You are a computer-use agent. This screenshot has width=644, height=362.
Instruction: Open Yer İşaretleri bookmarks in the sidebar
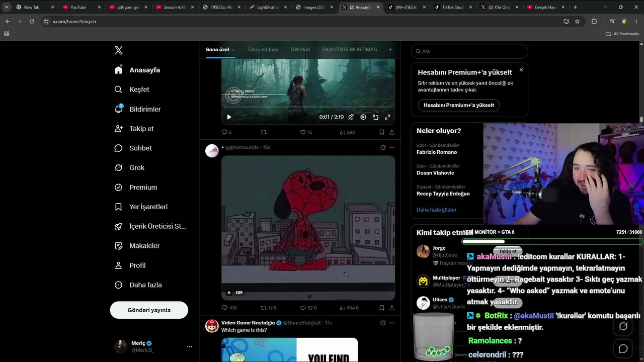tap(141, 207)
